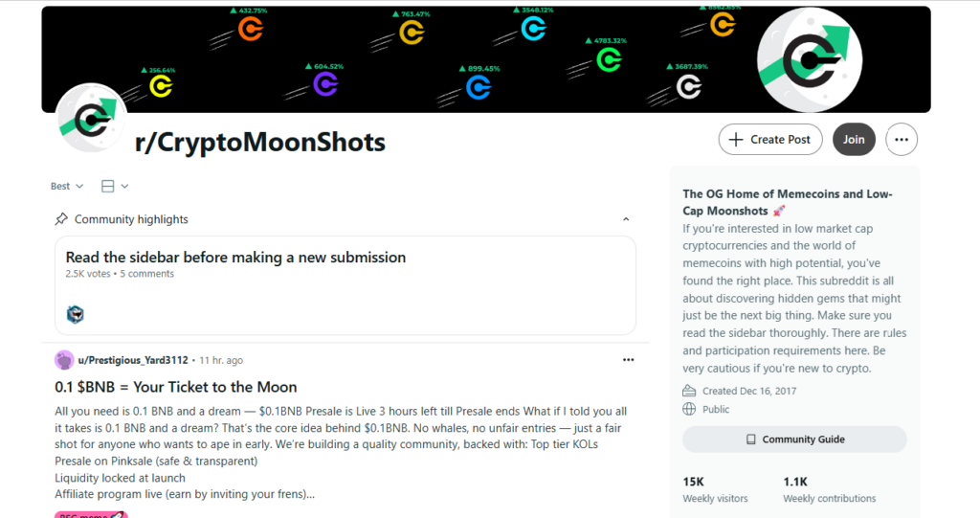Image resolution: width=980 pixels, height=518 pixels.
Task: Open the subreddit overflow menu (three dots)
Action: (x=902, y=140)
